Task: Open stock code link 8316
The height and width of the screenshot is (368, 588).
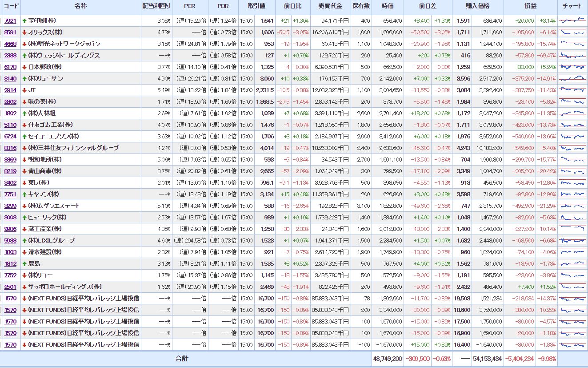Action: (10, 148)
